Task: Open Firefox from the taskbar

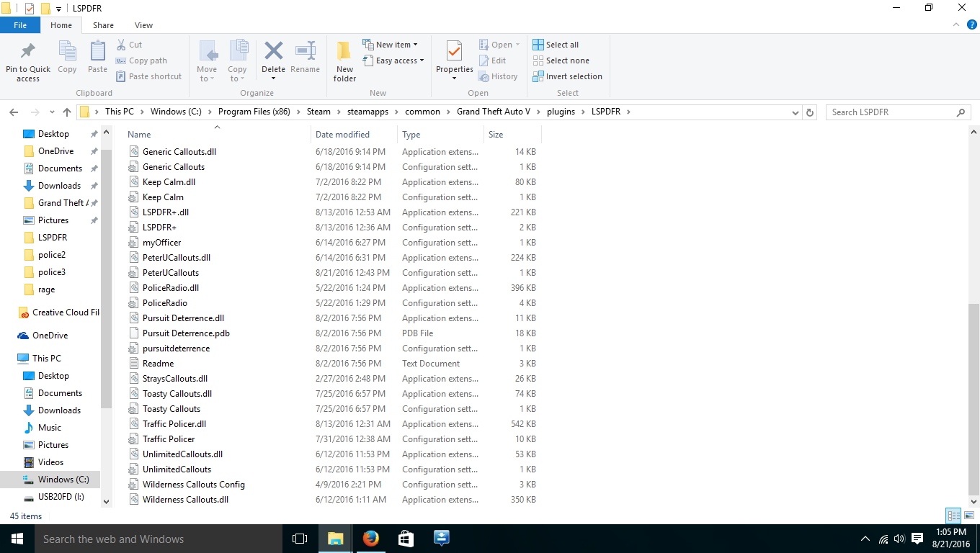Action: (x=370, y=539)
